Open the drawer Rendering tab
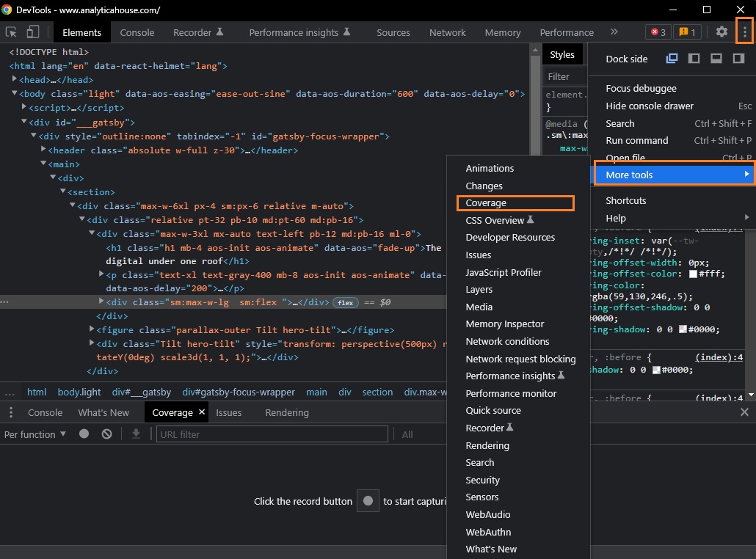Viewport: 756px width, 559px height. tap(287, 412)
